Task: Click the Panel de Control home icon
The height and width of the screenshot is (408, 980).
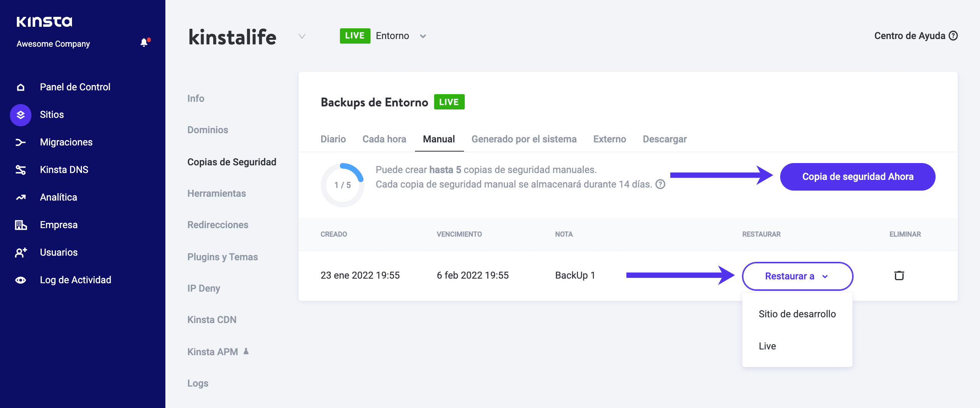Action: tap(21, 87)
